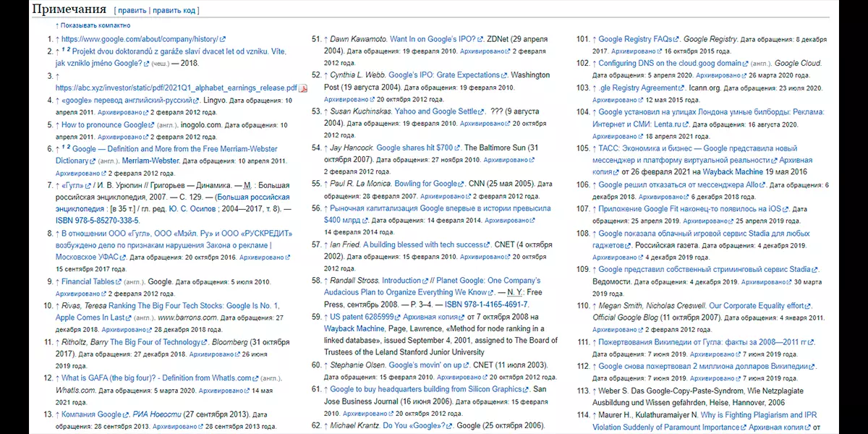Open the '«Гугл»' encyclopedia article link
The image size is (868, 434).
coord(76,185)
